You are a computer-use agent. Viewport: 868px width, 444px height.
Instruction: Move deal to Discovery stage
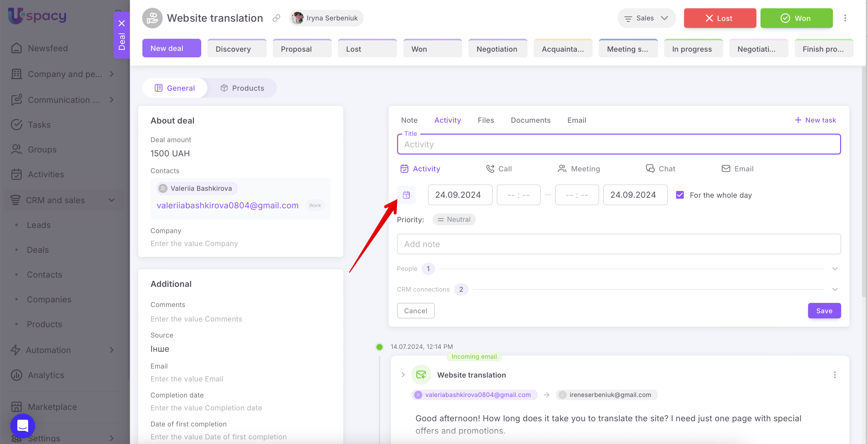point(237,49)
